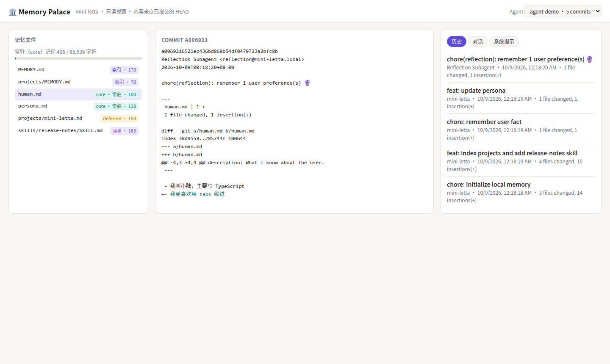Screen dimensions: 610x364
Task: Switch to the 历史 tab
Action: pos(457,41)
